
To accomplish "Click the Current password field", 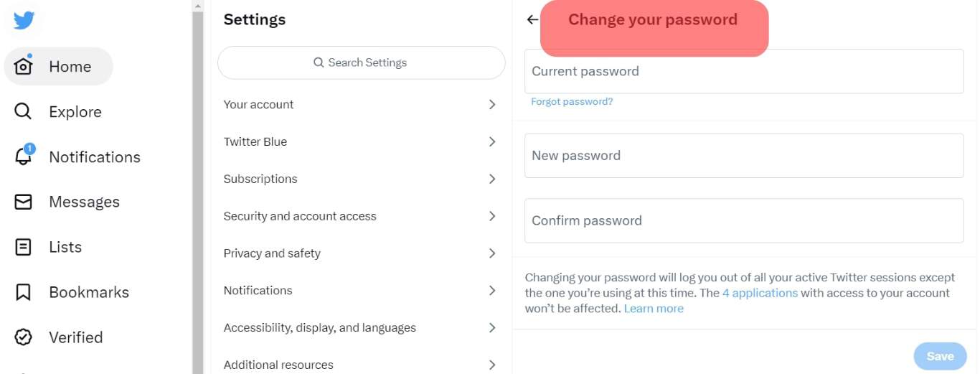I will 743,71.
